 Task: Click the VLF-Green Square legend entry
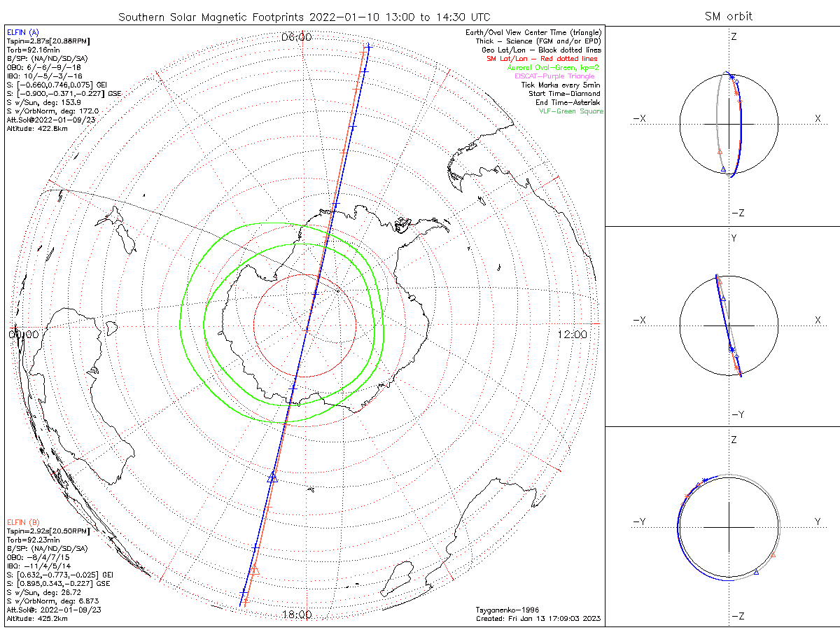pyautogui.click(x=570, y=111)
